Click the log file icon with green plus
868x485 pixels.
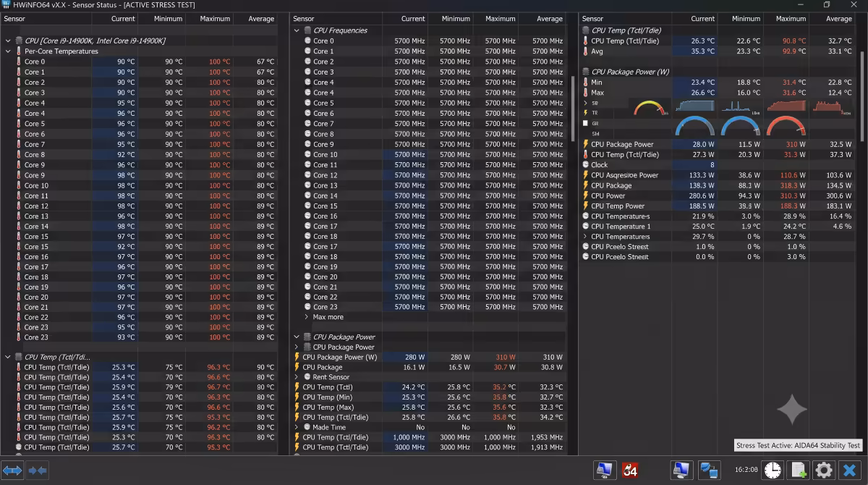click(x=799, y=470)
